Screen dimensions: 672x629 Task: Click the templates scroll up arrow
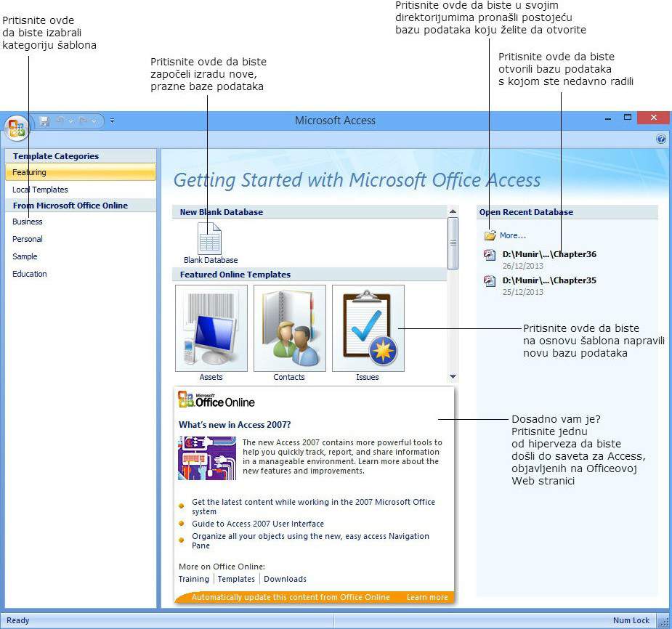[453, 211]
